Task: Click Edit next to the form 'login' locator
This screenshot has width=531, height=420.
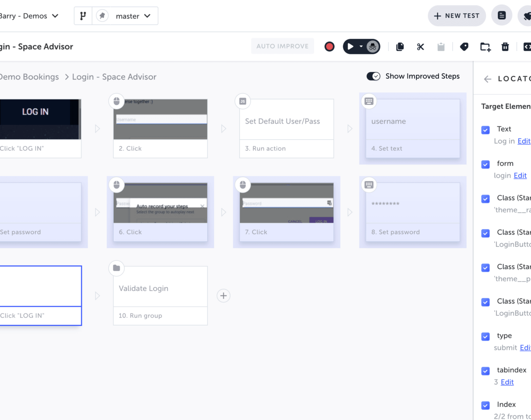Action: 520,176
